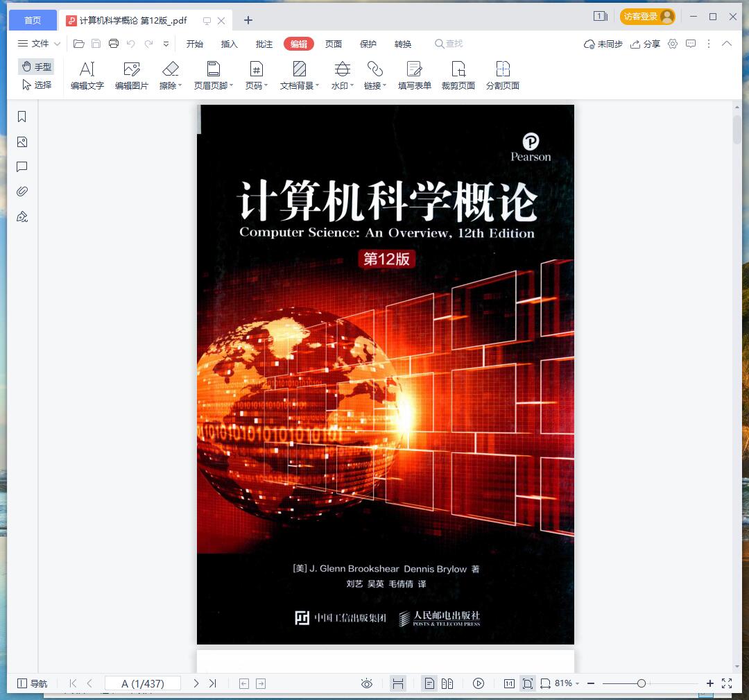The image size is (749, 700).
Task: Choose the edit image tool (编辑图片)
Action: click(131, 76)
